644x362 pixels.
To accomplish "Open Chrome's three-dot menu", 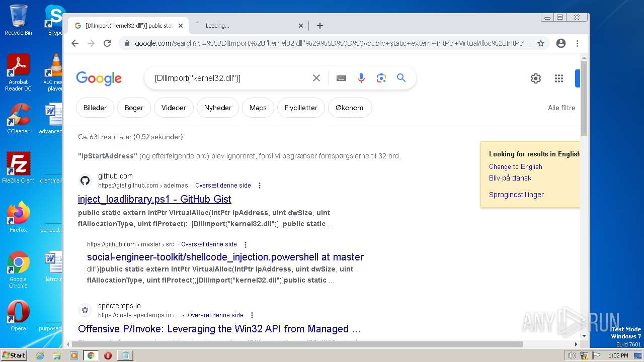I will pos(577,43).
